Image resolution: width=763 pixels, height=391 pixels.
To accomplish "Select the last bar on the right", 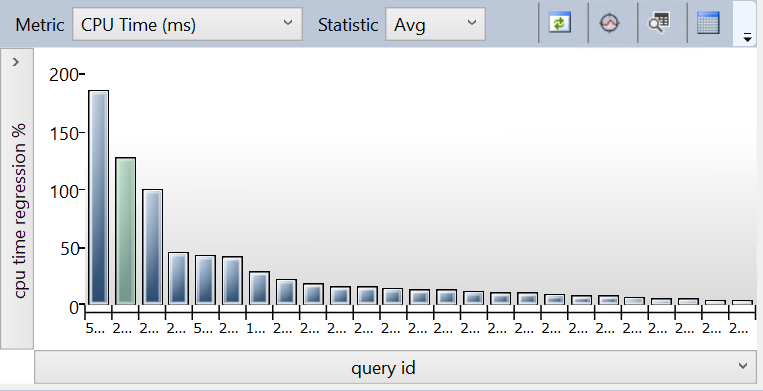I will pyautogui.click(x=742, y=302).
